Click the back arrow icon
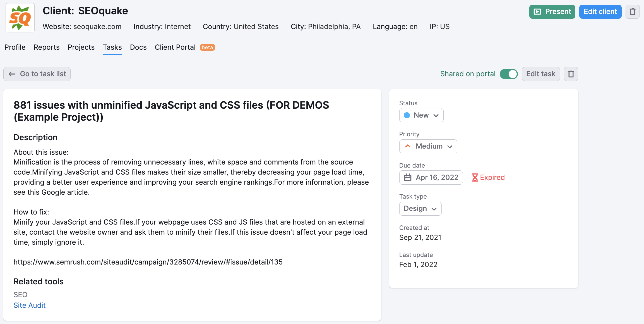644x324 pixels. [x=12, y=74]
